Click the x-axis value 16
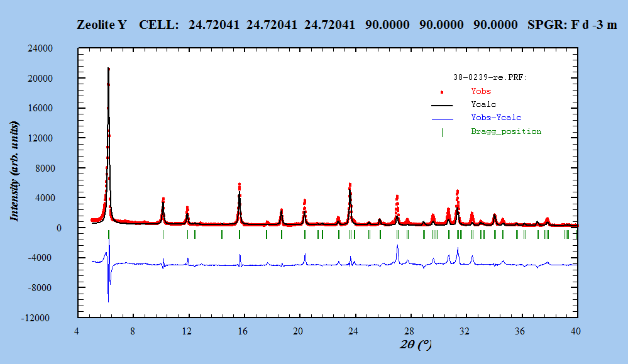The image size is (628, 364). [x=242, y=331]
